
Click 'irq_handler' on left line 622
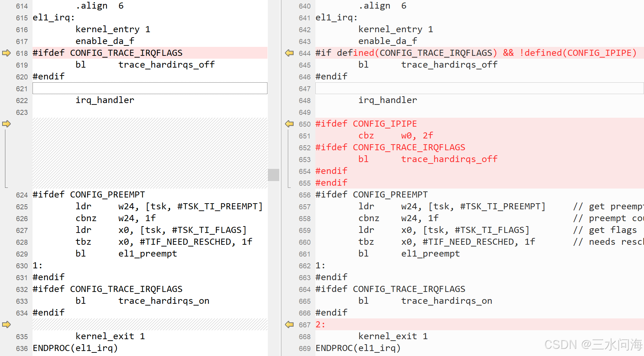105,100
